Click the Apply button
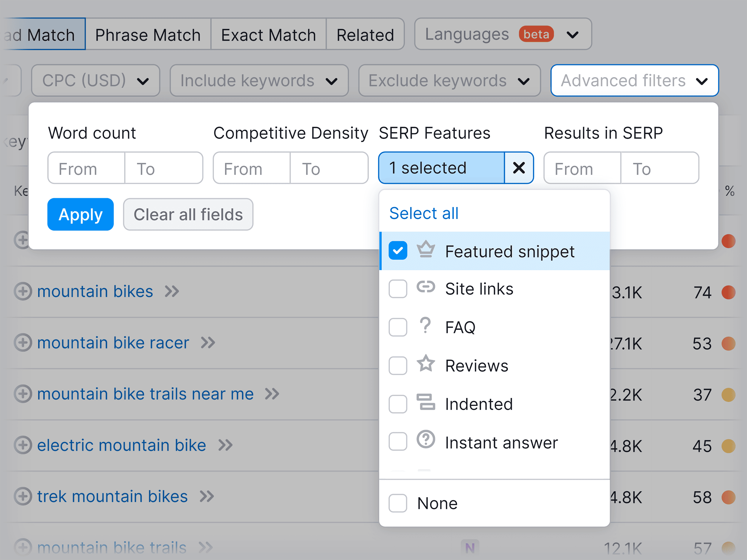747x560 pixels. click(x=80, y=214)
